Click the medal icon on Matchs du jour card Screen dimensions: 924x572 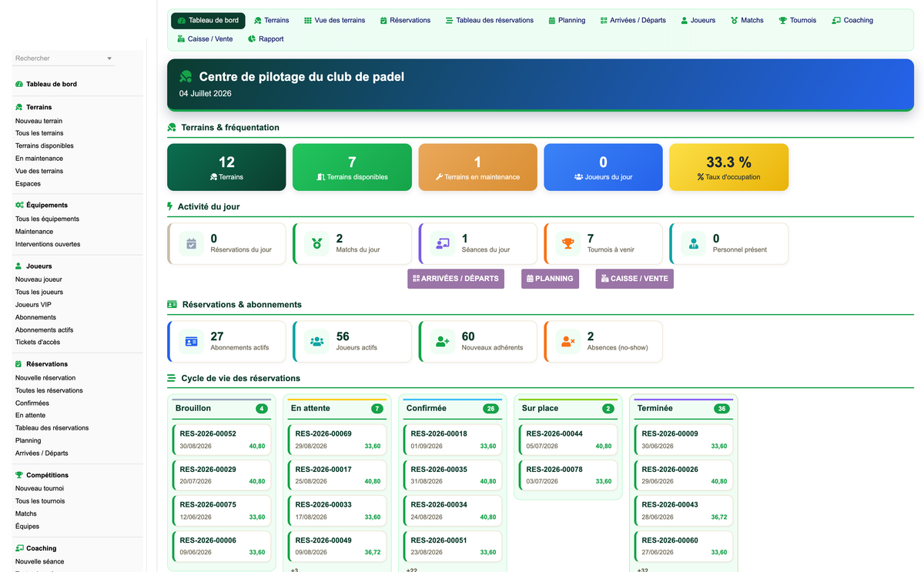(317, 244)
